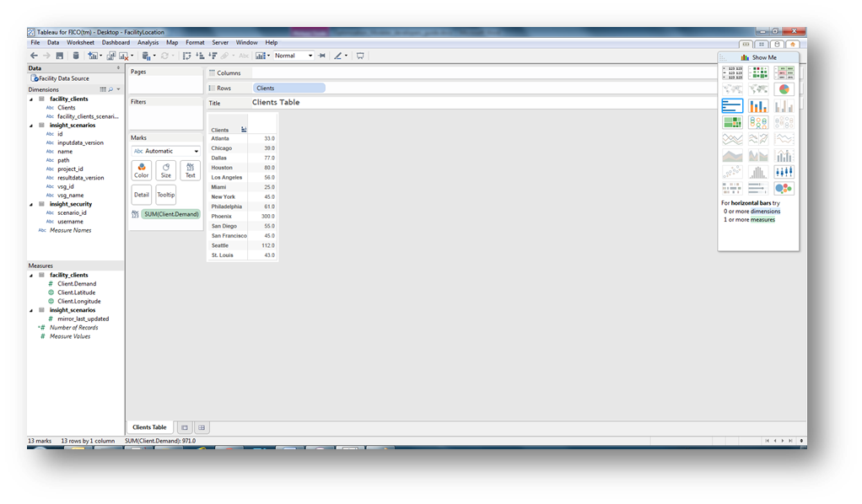Click the Sort Ascending toolbar icon
Viewport: 862px width, 504px height.
(200, 56)
